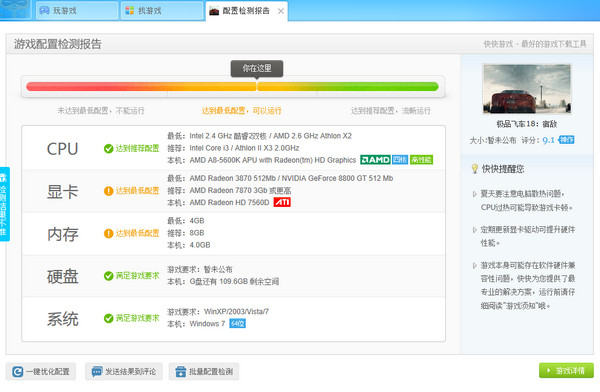Click the orange warning icon in 显卡 row

tap(108, 191)
